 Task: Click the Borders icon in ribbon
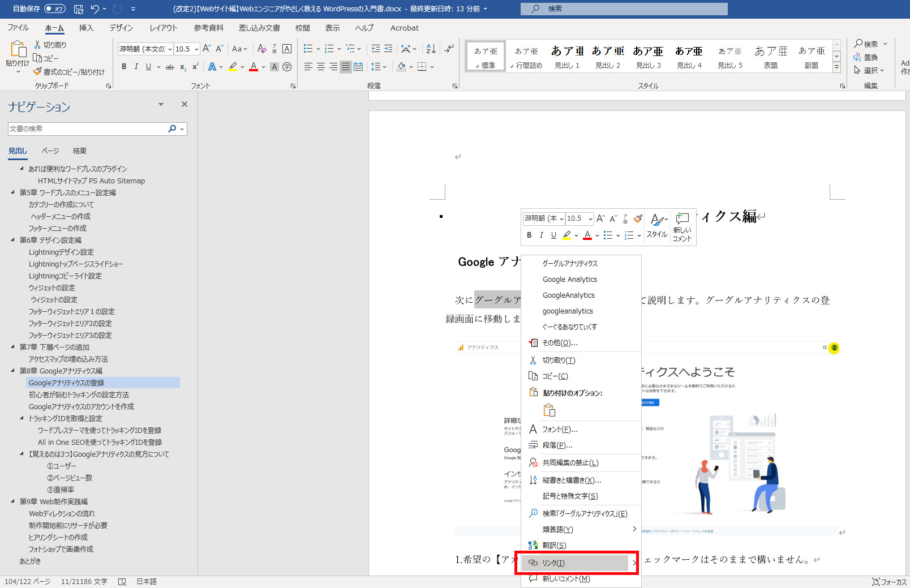click(422, 67)
